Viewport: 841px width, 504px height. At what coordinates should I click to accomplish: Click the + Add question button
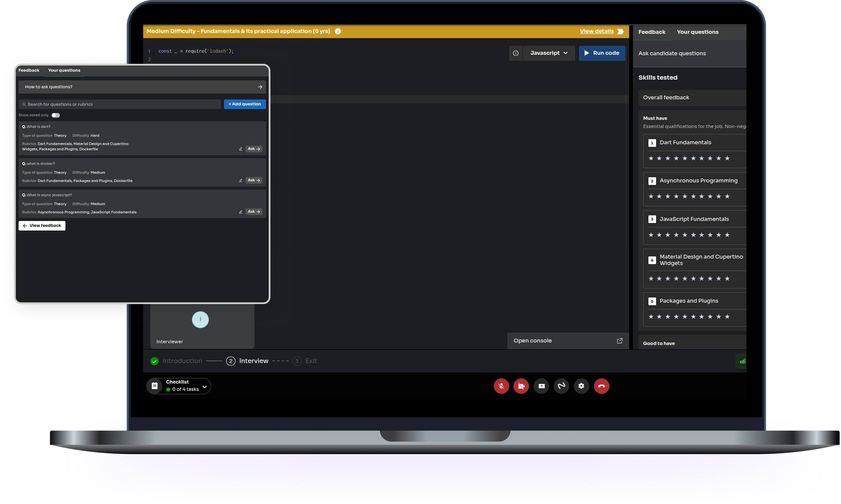(x=245, y=104)
